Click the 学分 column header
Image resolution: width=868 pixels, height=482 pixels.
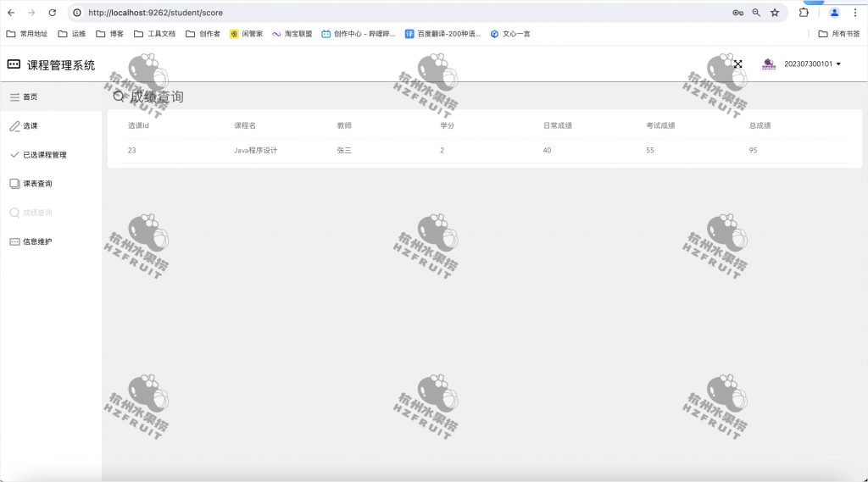point(448,125)
